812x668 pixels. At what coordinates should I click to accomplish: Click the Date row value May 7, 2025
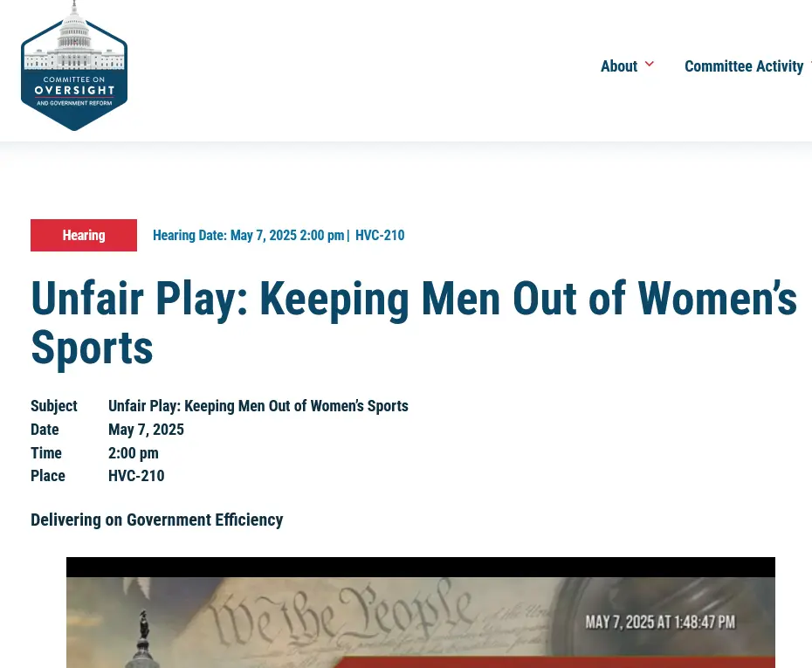146,430
